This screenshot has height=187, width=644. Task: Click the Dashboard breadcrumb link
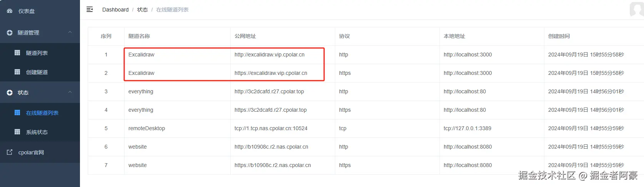pyautogui.click(x=115, y=10)
